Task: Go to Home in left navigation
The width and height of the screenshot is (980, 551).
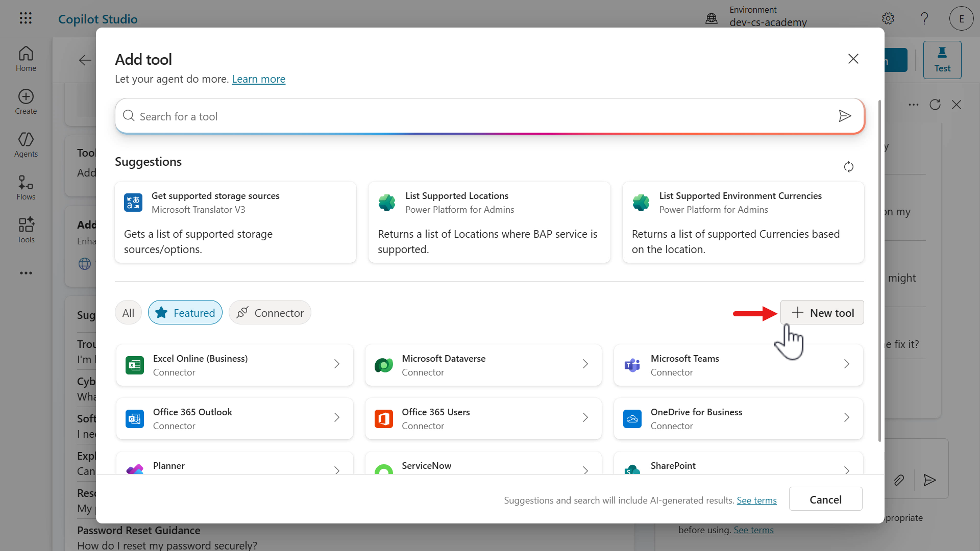Action: point(26,59)
